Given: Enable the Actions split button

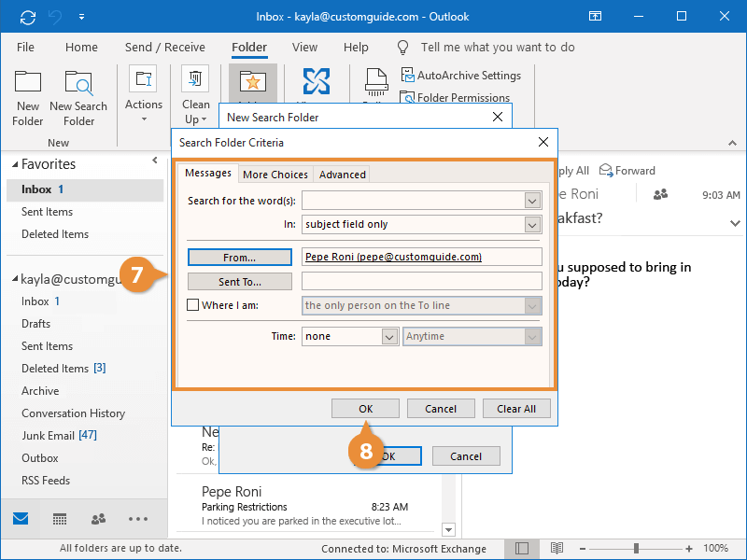Looking at the screenshot, I should pos(143,96).
